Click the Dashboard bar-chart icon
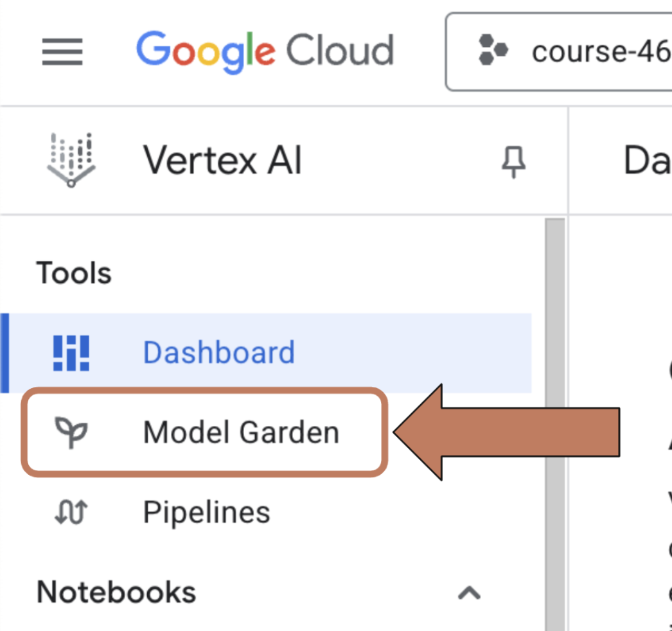 pyautogui.click(x=71, y=353)
